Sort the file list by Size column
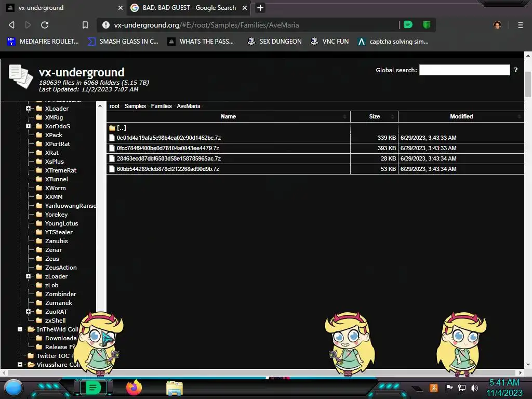This screenshot has height=399, width=532. [x=374, y=116]
